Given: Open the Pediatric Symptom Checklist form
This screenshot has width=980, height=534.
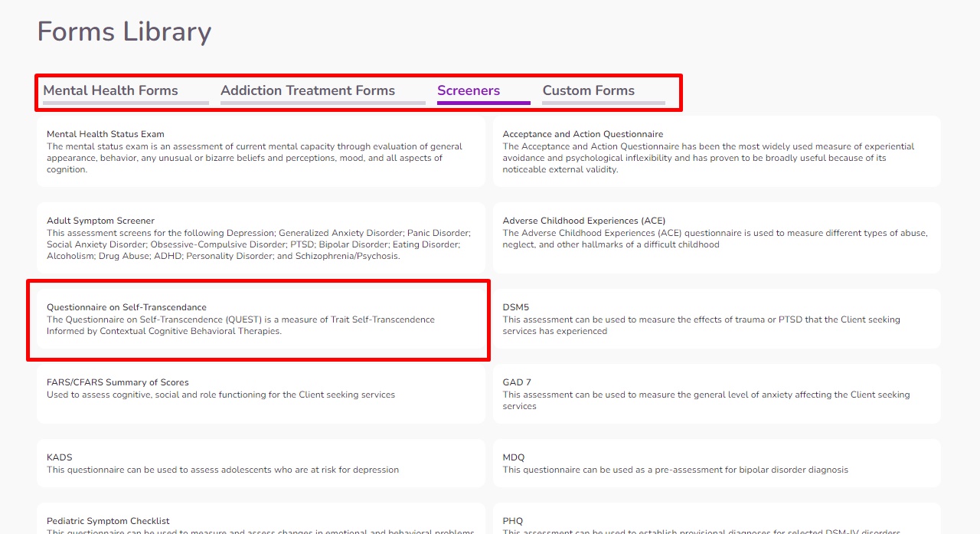Looking at the screenshot, I should pos(260,523).
